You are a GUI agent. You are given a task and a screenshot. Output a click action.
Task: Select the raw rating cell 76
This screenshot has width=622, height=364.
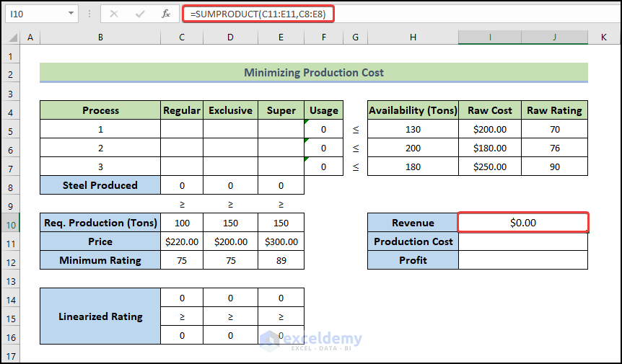[x=555, y=148]
